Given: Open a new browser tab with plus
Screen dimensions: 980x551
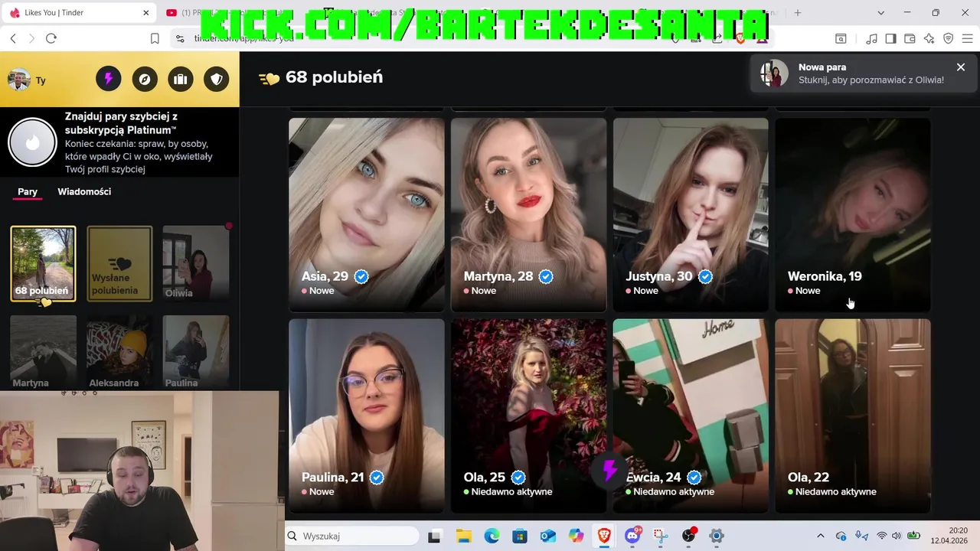Looking at the screenshot, I should tap(797, 13).
